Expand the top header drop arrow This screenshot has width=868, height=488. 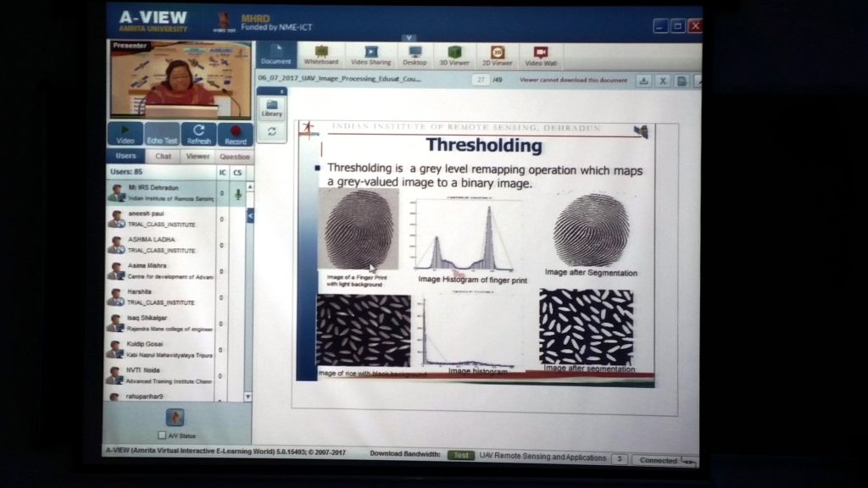409,37
